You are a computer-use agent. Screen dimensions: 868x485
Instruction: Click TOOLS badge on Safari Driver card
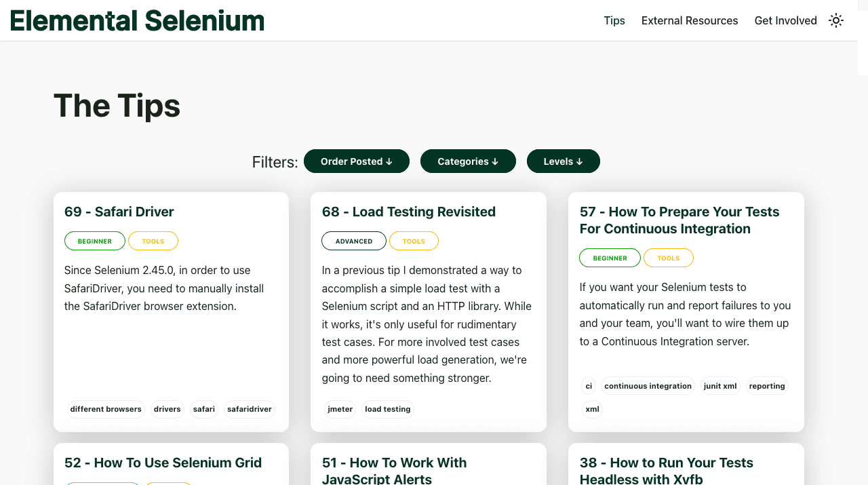point(153,241)
